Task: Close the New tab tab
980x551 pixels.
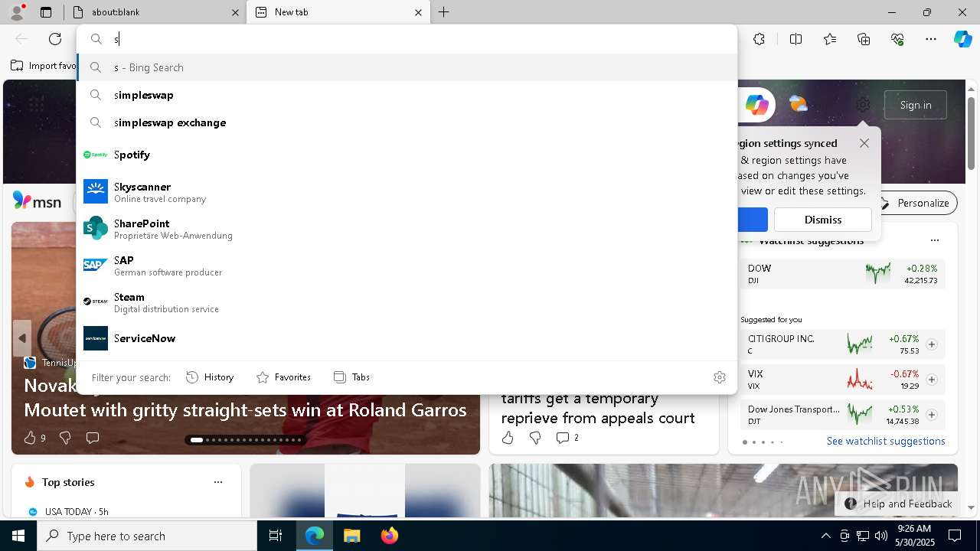Action: 418,12
